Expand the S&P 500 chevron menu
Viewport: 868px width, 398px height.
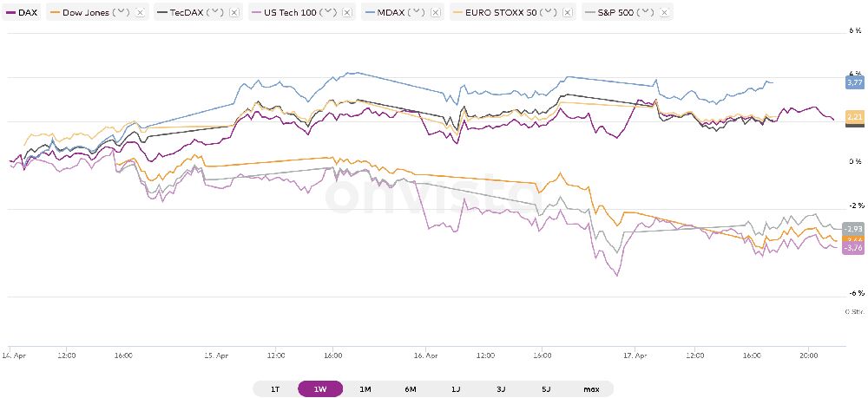tap(646, 14)
